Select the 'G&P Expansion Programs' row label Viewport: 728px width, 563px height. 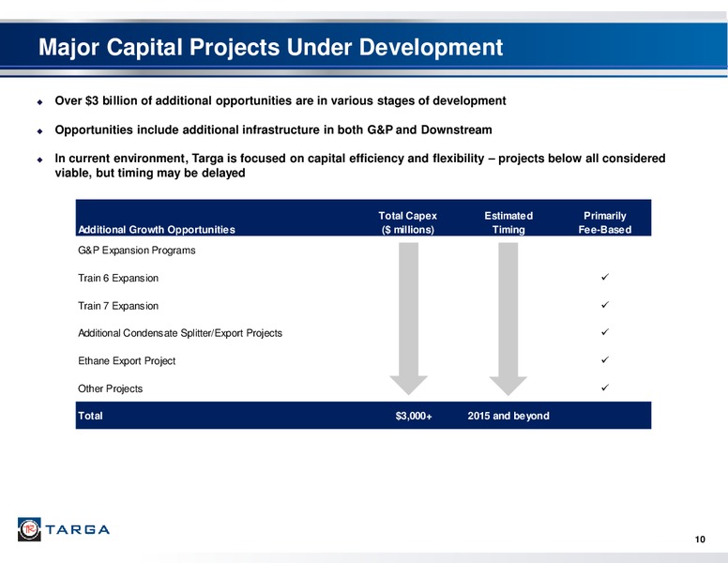[x=137, y=251]
